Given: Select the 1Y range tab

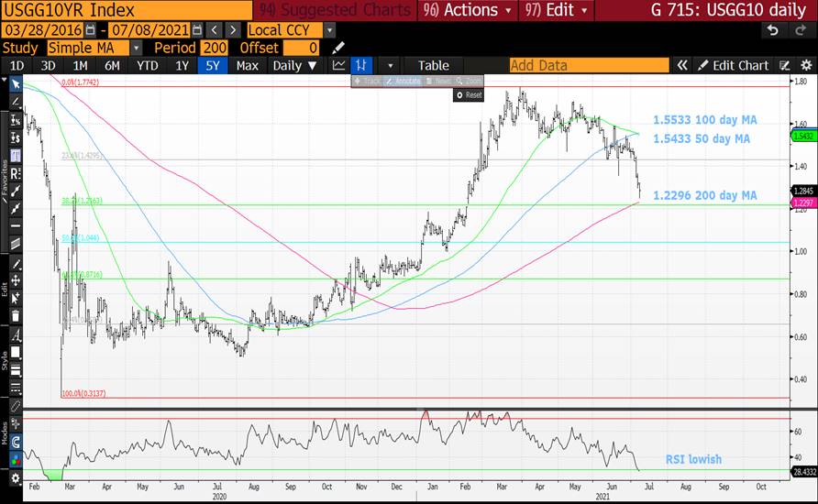Looking at the screenshot, I should (x=182, y=66).
